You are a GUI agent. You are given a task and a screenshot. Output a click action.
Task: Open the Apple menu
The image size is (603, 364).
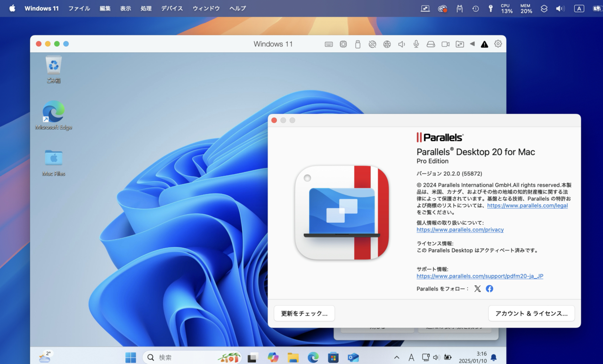(x=12, y=8)
